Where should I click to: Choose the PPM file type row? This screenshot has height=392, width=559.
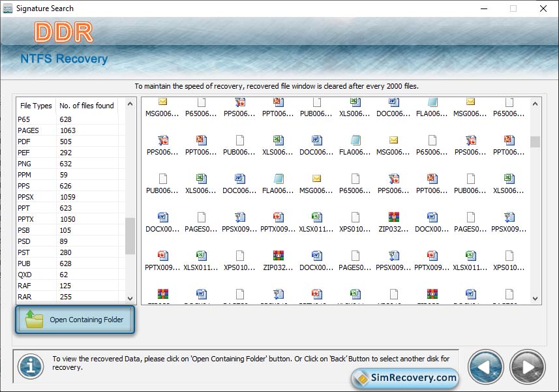coord(71,175)
